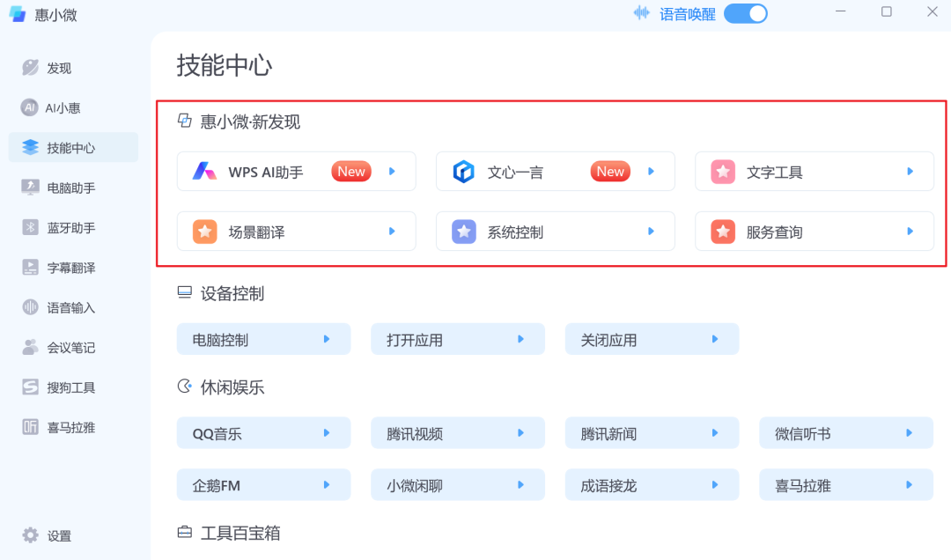Expand the 关闭应用 arrow

click(714, 339)
